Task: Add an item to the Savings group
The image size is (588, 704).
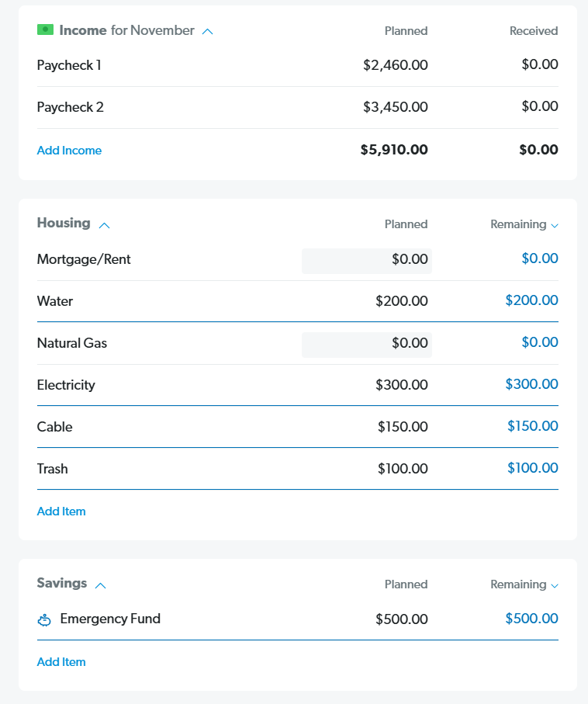Action: tap(61, 662)
